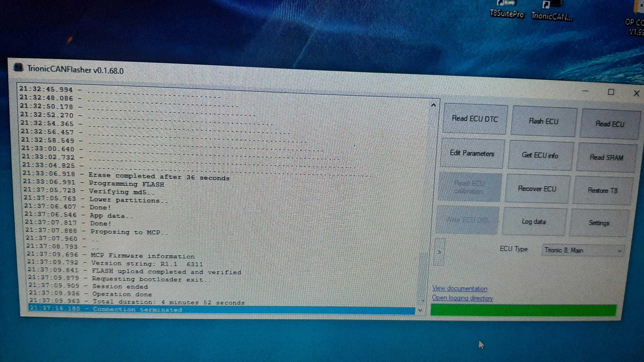
Task: Click the Recover ECU button
Action: click(537, 189)
